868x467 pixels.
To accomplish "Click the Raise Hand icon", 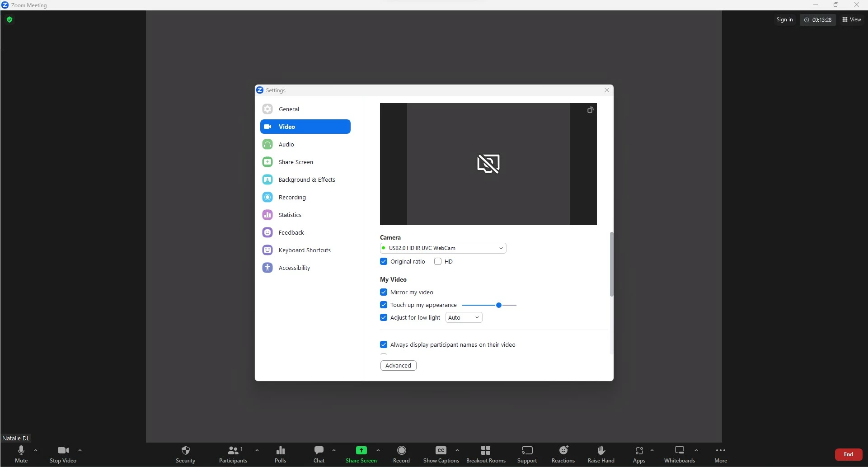I will tap(601, 450).
